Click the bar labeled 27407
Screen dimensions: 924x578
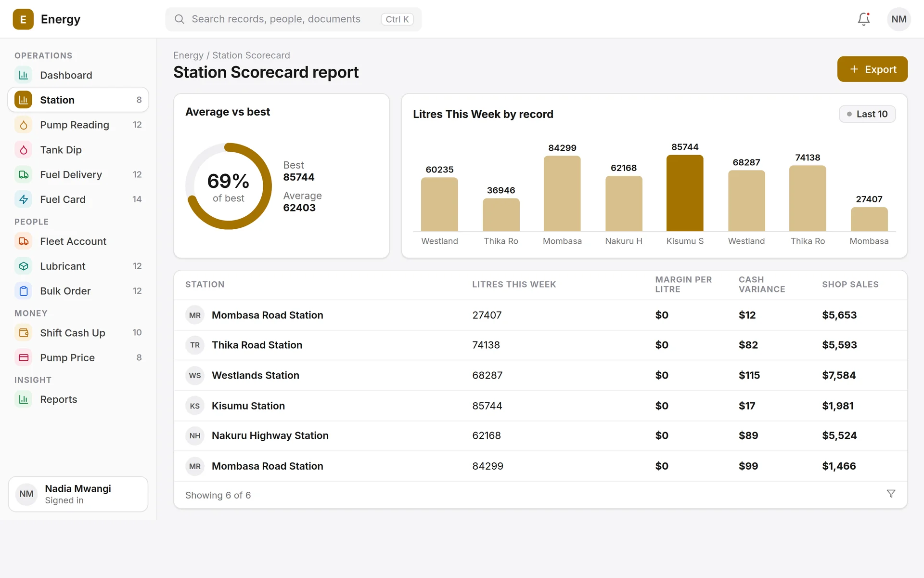tap(869, 219)
